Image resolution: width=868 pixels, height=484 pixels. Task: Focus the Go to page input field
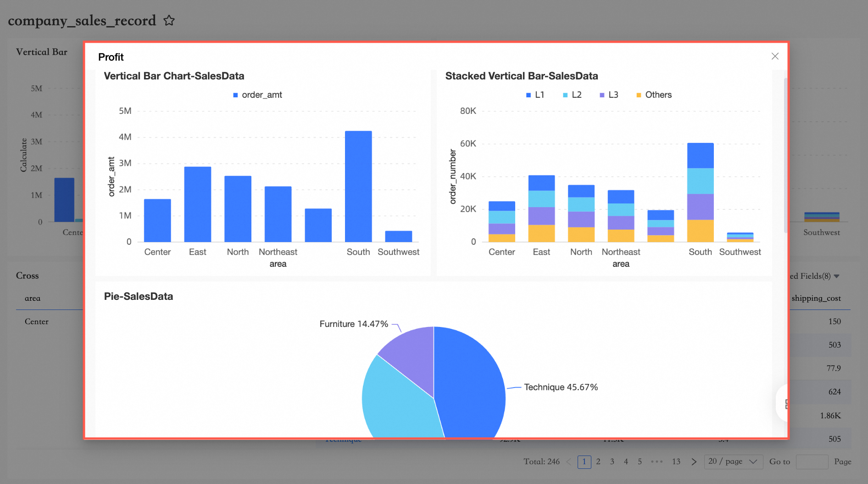click(812, 461)
